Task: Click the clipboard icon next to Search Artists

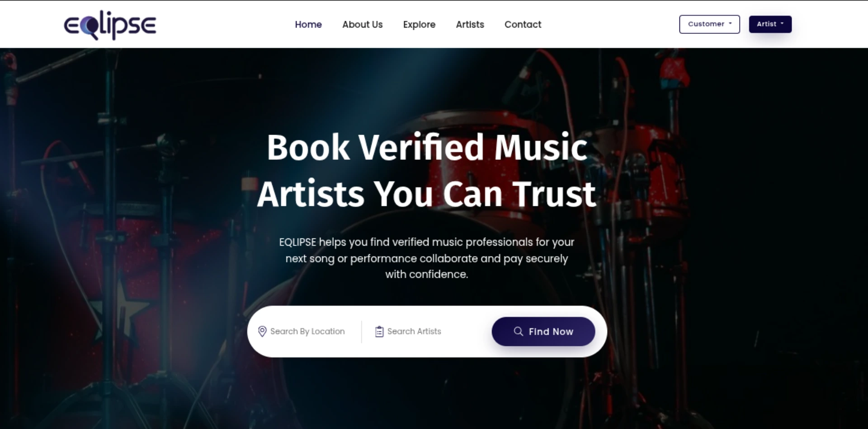Action: pyautogui.click(x=378, y=331)
